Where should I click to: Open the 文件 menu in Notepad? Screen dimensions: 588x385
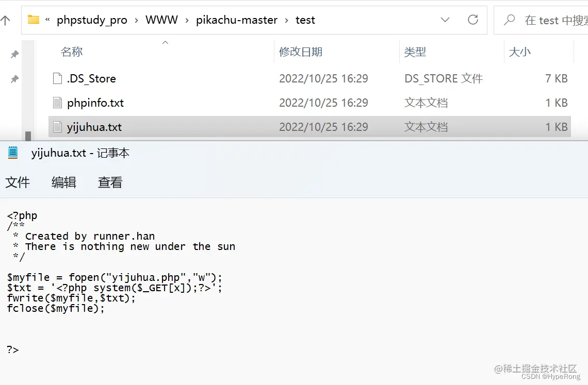coord(18,182)
